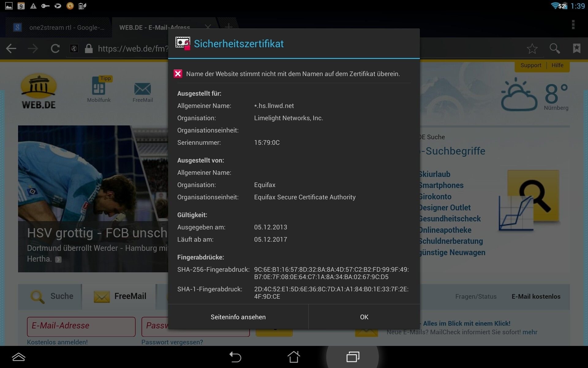Tap the Android back navigation button
The width and height of the screenshot is (588, 368).
pos(235,357)
